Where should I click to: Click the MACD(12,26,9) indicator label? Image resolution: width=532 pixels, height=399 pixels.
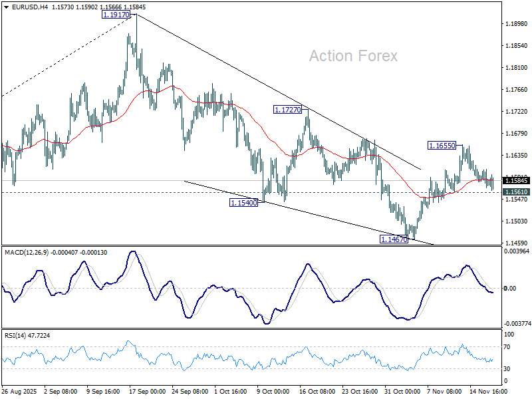pos(27,253)
